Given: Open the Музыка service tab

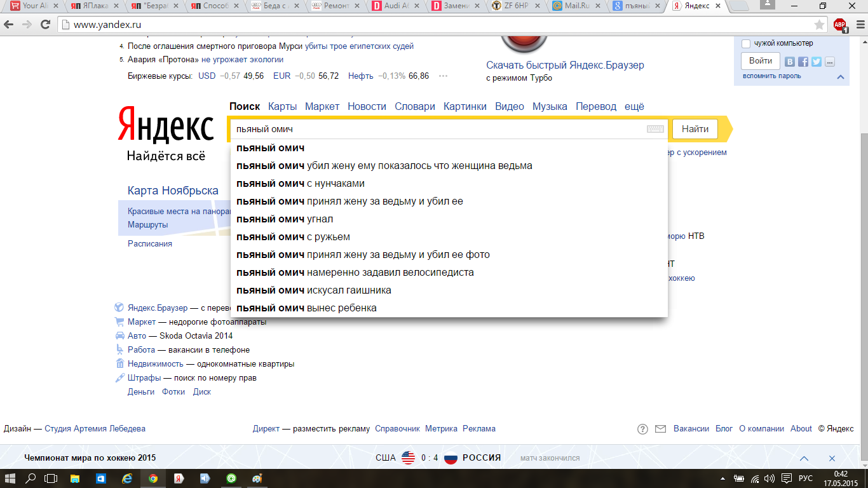Looking at the screenshot, I should tap(550, 106).
